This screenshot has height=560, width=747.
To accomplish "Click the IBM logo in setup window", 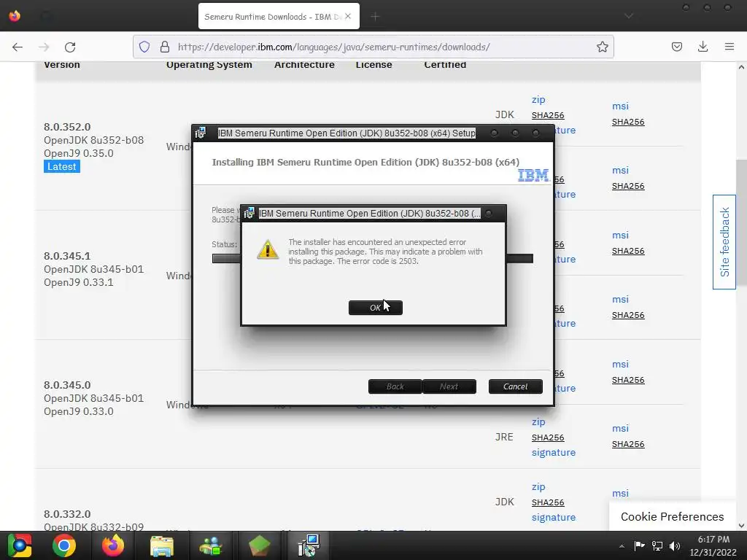I will 533,175.
